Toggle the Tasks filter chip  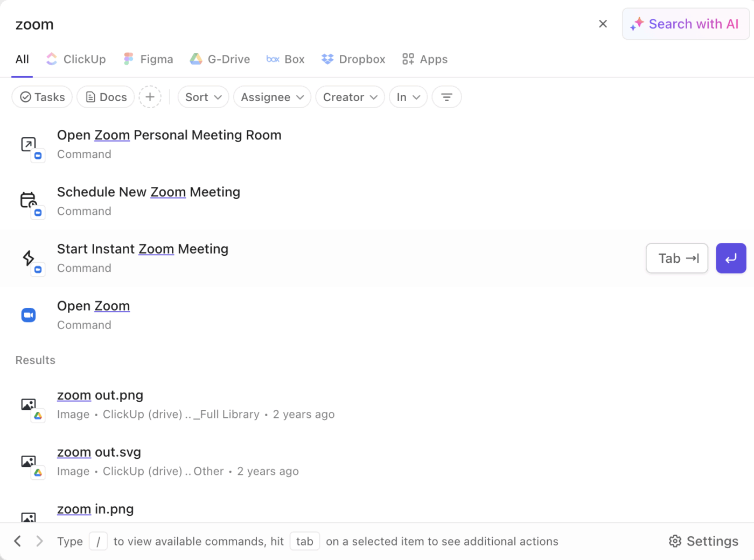pyautogui.click(x=42, y=97)
